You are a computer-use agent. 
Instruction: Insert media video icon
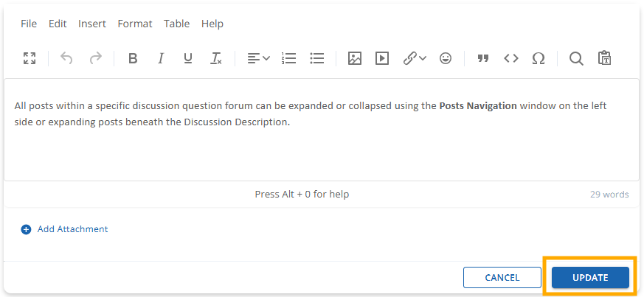pyautogui.click(x=382, y=58)
